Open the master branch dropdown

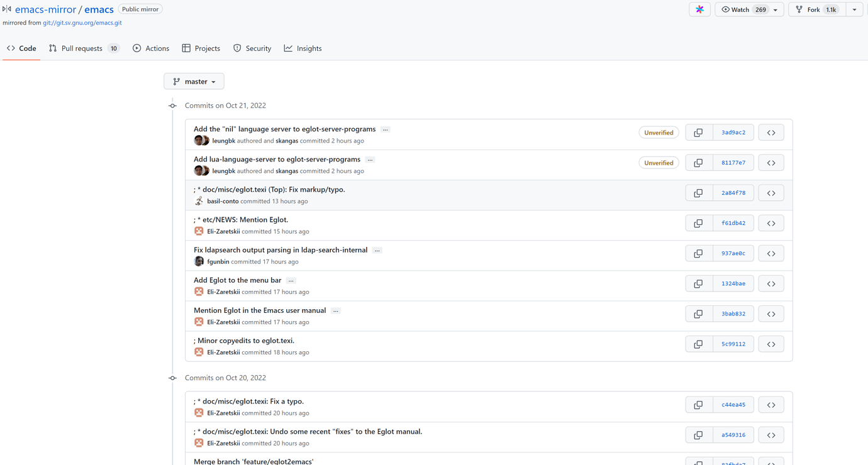coord(194,82)
